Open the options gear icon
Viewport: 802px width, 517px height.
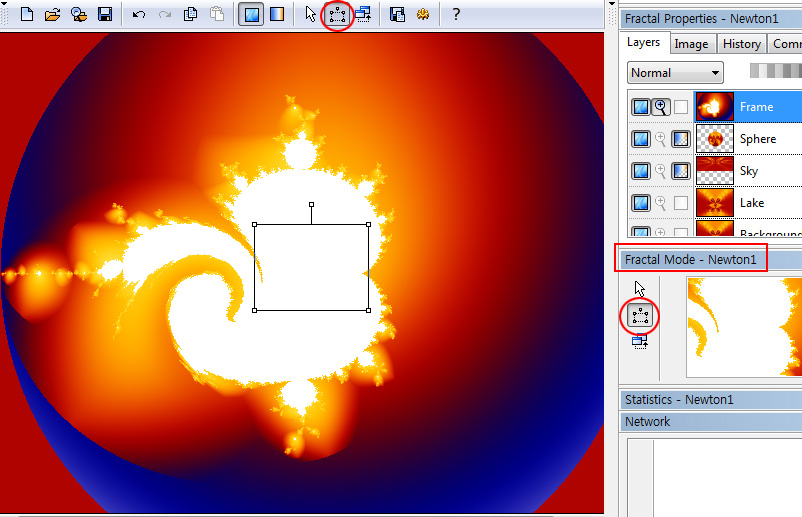422,14
